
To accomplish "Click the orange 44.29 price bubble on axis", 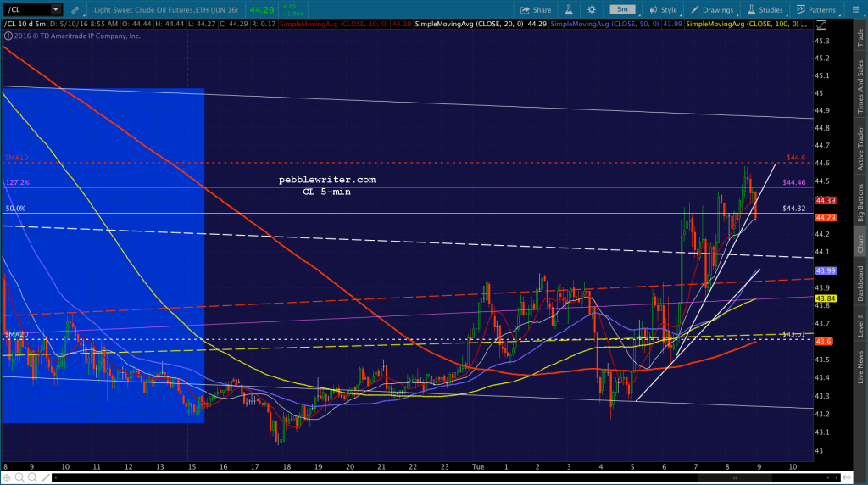I will pyautogui.click(x=826, y=218).
